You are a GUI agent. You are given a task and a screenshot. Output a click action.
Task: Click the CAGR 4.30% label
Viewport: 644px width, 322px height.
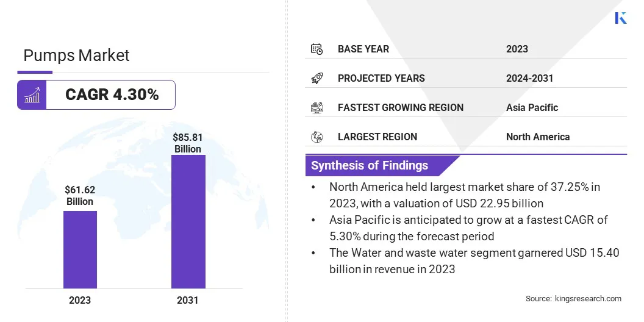point(112,95)
